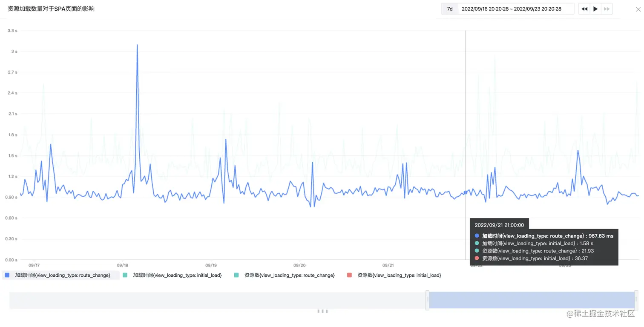Viewport: 644px width, 327px height.
Task: Click the highlighted data point at 09/21 21:00
Action: (x=465, y=192)
